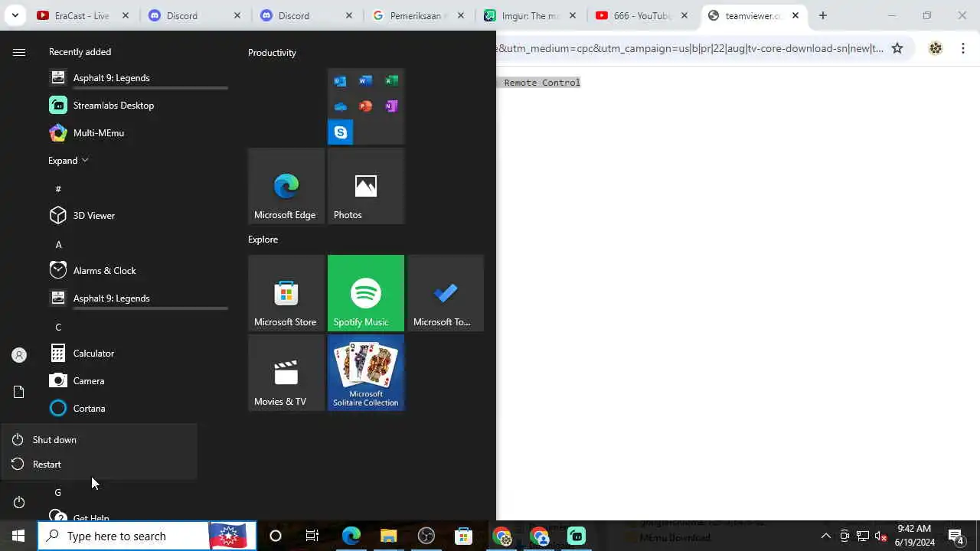This screenshot has width=980, height=551.
Task: Click the PowerPoint icon in Productivity folder
Action: click(x=366, y=106)
